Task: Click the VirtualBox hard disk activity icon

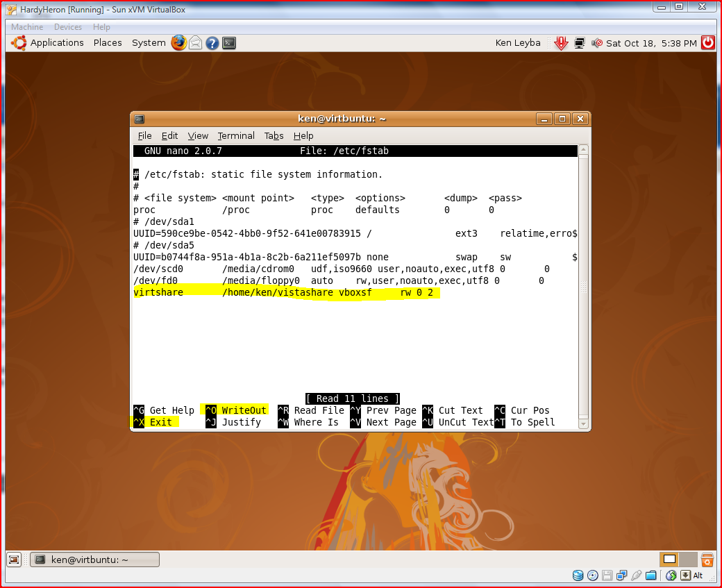Action: tap(578, 575)
